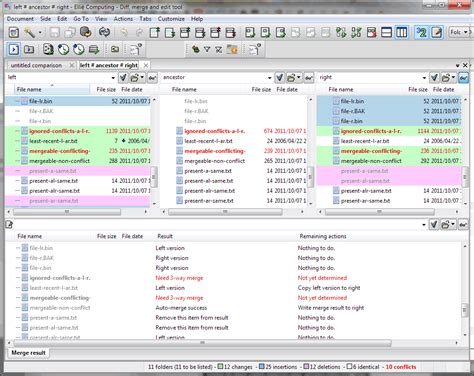Click the database reload icon

86,32
